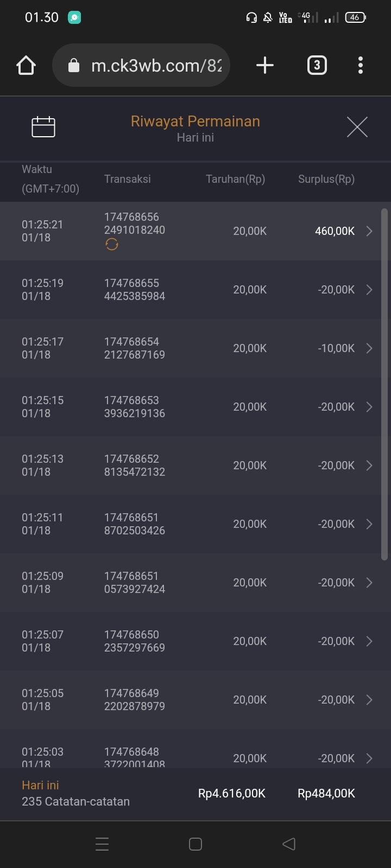
Task: Tap the Android back navigation button
Action: 289,844
